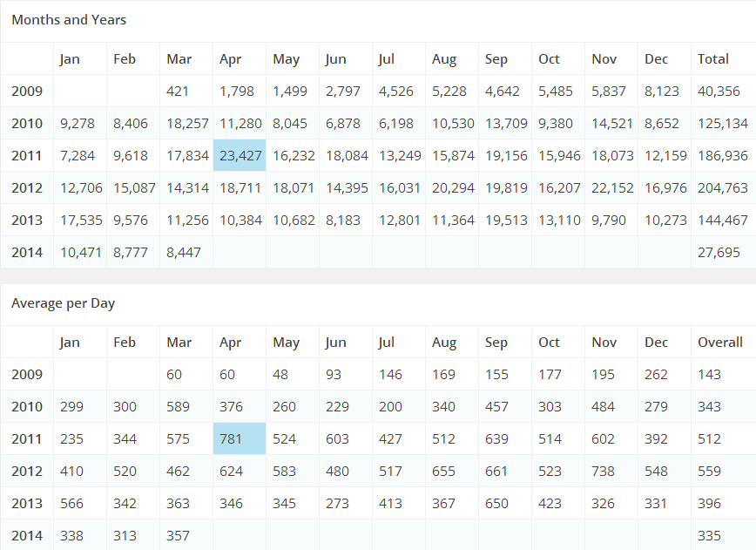Click the 2011 row label in monthly totals table

(x=27, y=156)
